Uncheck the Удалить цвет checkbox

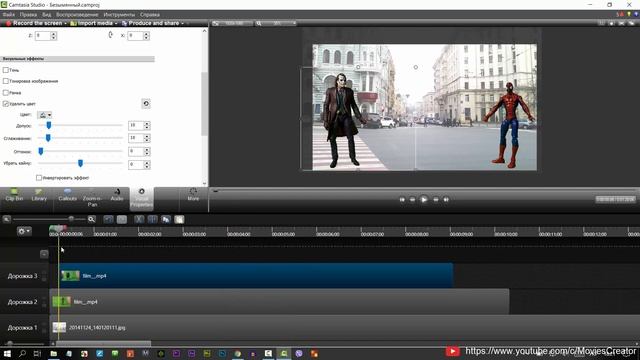pos(6,104)
